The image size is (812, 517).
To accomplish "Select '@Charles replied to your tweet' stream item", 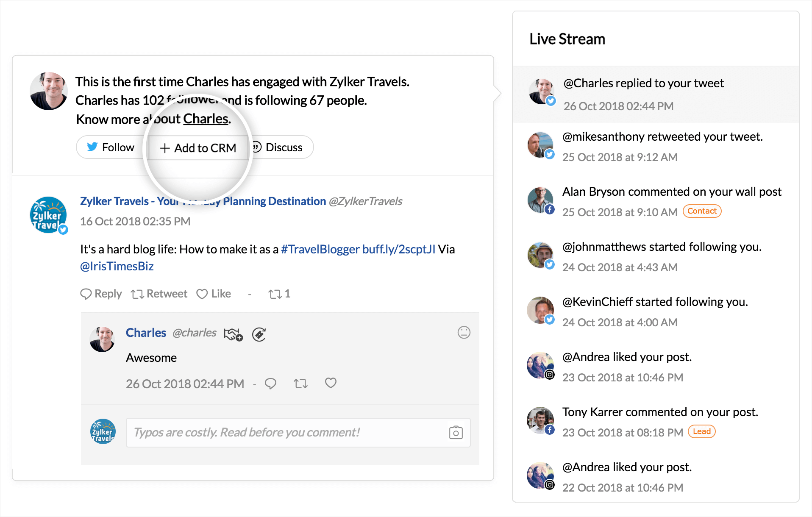I will coord(656,94).
